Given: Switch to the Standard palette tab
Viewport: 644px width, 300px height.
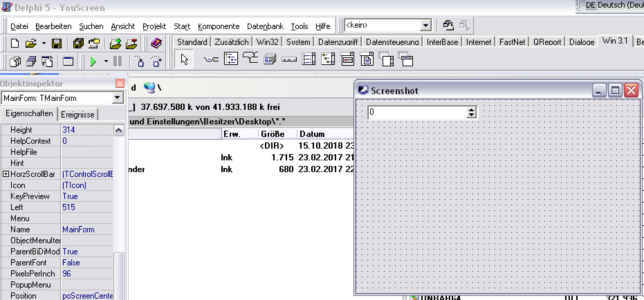Looking at the screenshot, I should tap(192, 42).
